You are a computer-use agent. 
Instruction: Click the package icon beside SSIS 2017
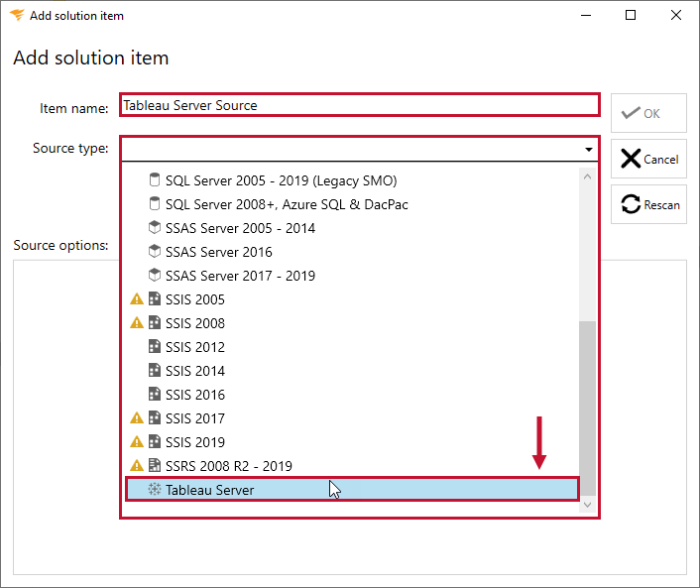click(x=155, y=417)
